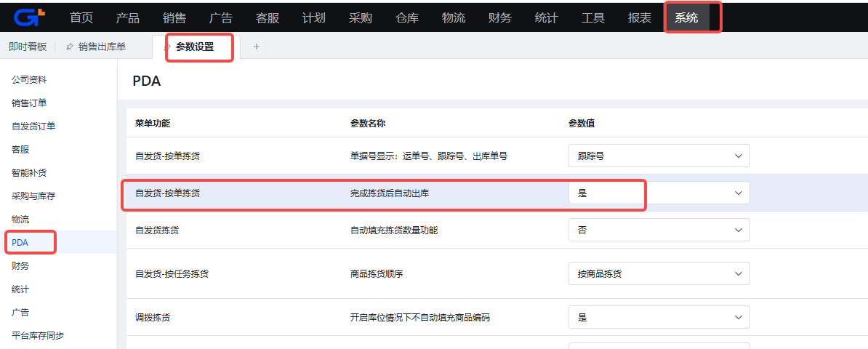Click the plus icon to add a tab
868x349 pixels.
pyautogui.click(x=256, y=47)
